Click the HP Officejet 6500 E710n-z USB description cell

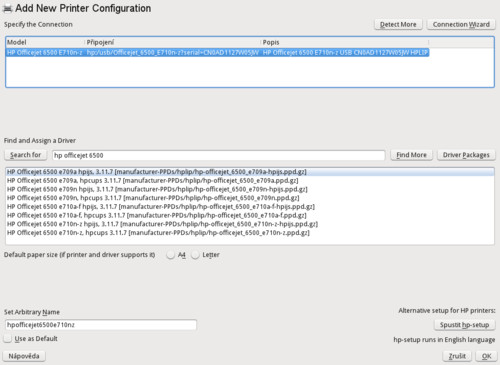[x=345, y=53]
